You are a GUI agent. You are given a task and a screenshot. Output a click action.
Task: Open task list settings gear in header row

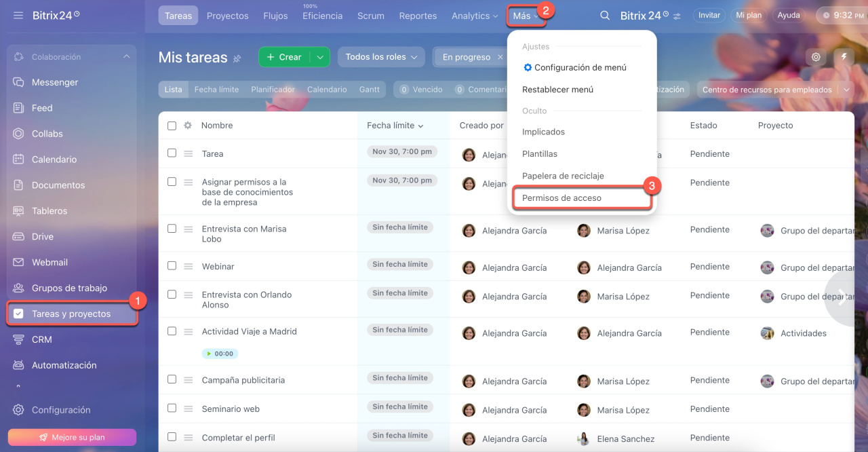pos(188,126)
